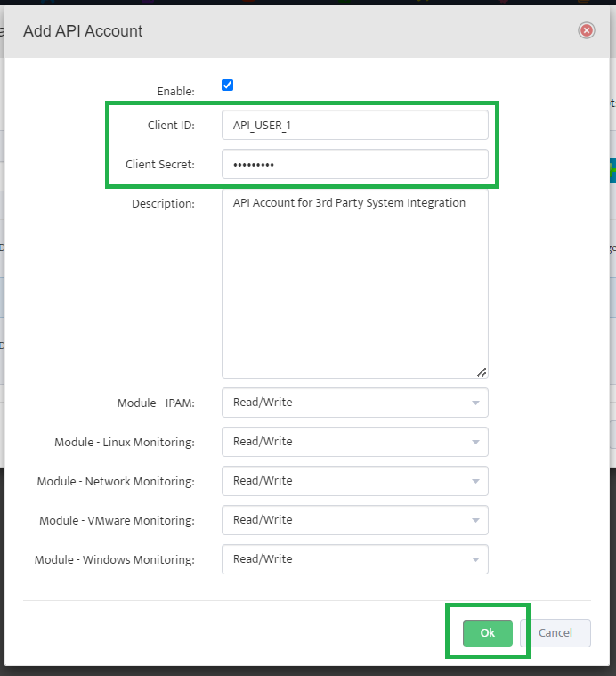
Task: Confirm with the Ok button
Action: tap(488, 633)
